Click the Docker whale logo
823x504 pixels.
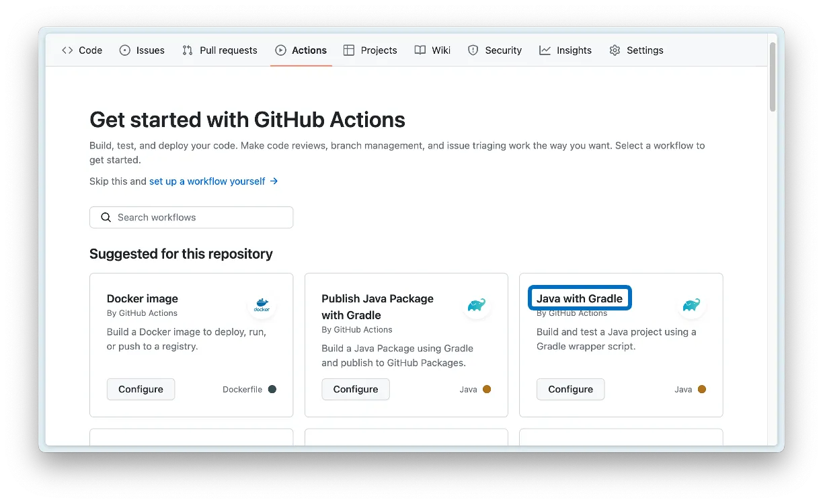(262, 305)
